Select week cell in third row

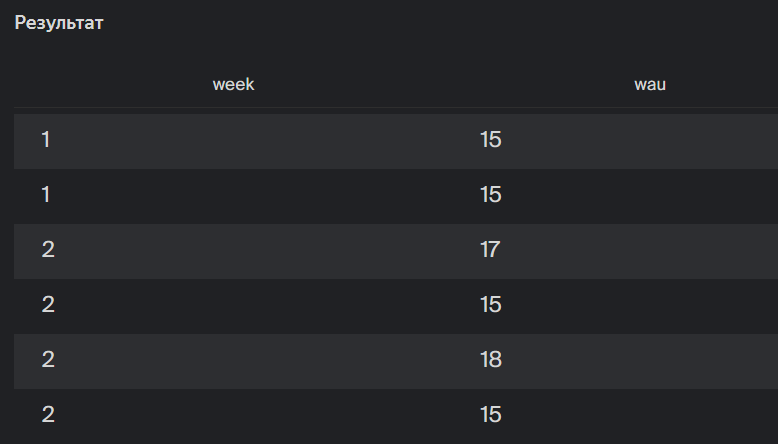[48, 250]
